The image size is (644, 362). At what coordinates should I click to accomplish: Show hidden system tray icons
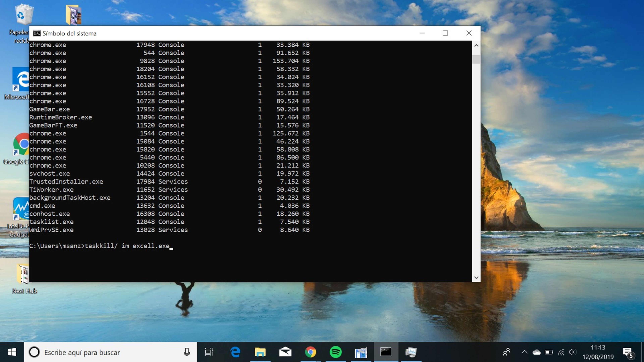524,352
